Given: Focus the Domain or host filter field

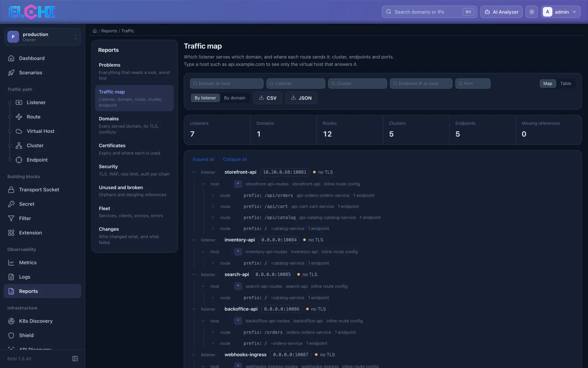Looking at the screenshot, I should 226,83.
